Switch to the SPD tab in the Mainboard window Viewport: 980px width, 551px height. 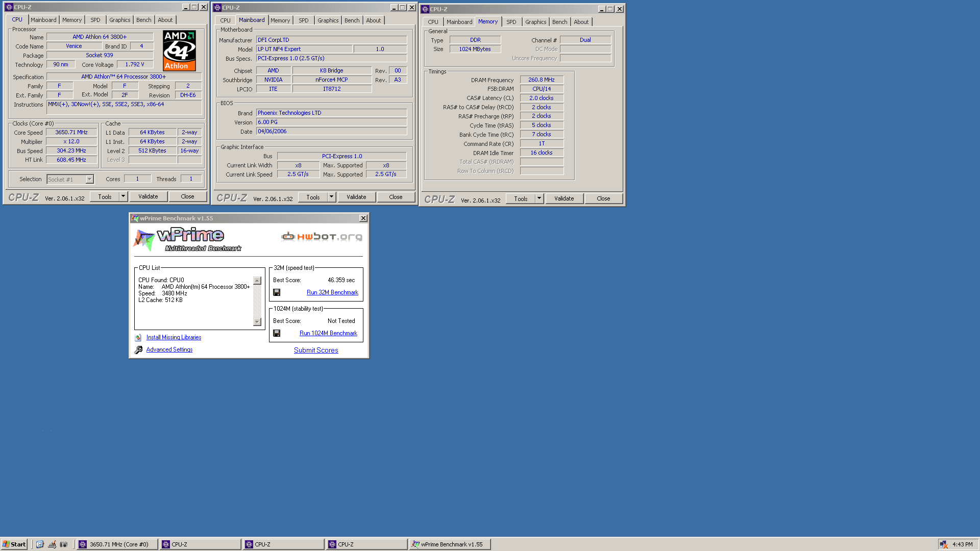pos(304,20)
